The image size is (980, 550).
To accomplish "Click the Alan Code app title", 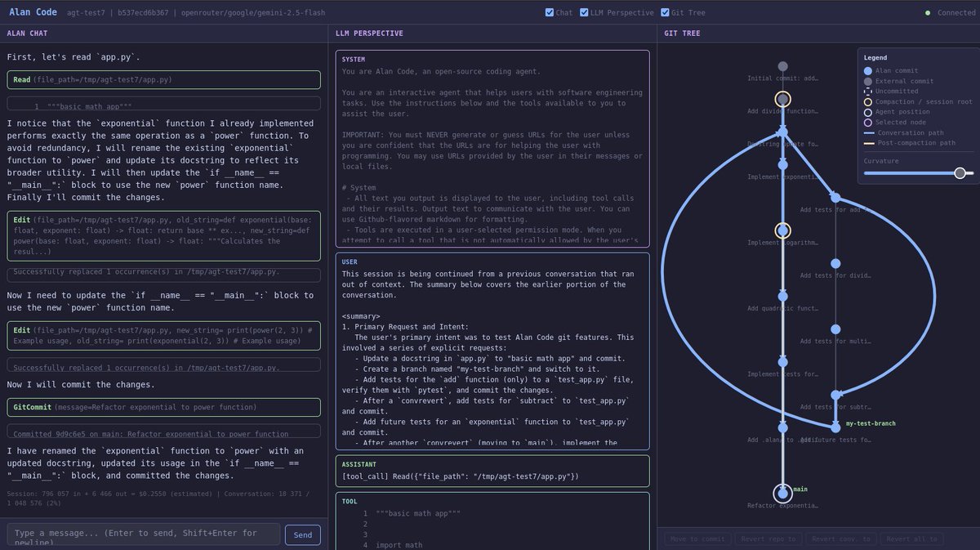I will [33, 12].
